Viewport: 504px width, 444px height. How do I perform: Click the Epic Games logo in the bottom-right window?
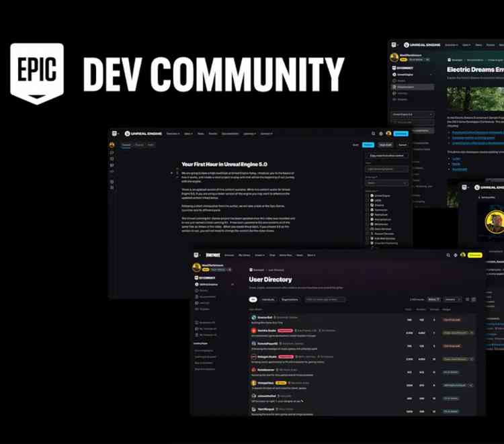tap(464, 187)
